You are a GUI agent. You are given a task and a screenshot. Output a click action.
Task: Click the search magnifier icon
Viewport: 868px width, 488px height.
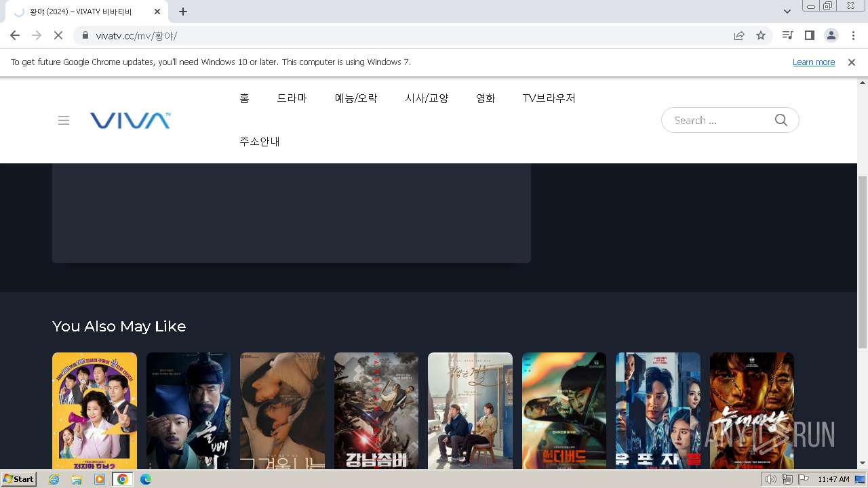click(x=781, y=120)
